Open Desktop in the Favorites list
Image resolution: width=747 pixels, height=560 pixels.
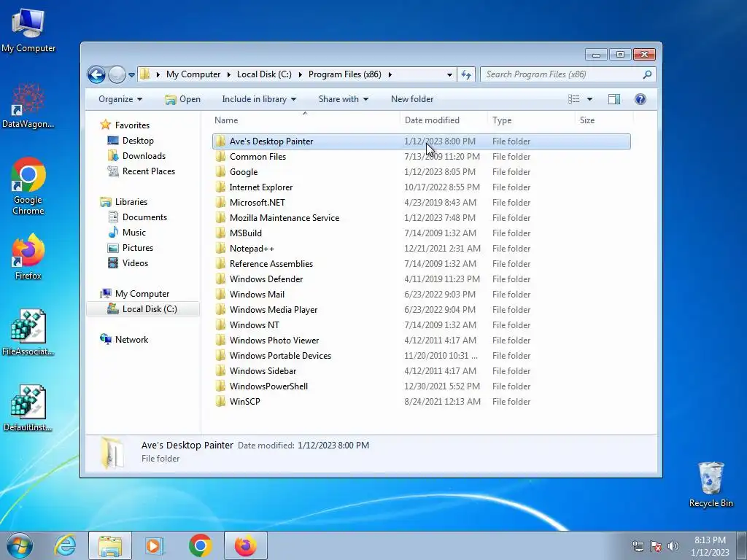pyautogui.click(x=138, y=141)
